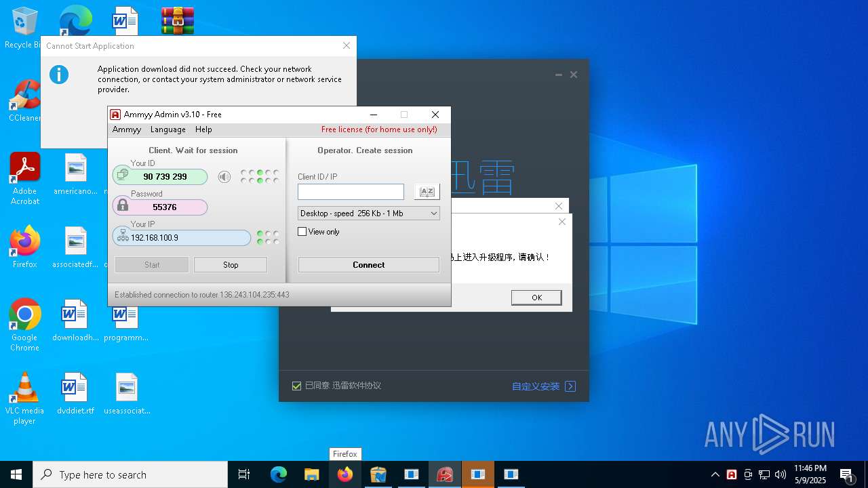The width and height of the screenshot is (868, 488).
Task: Click the Stop button
Action: click(231, 265)
